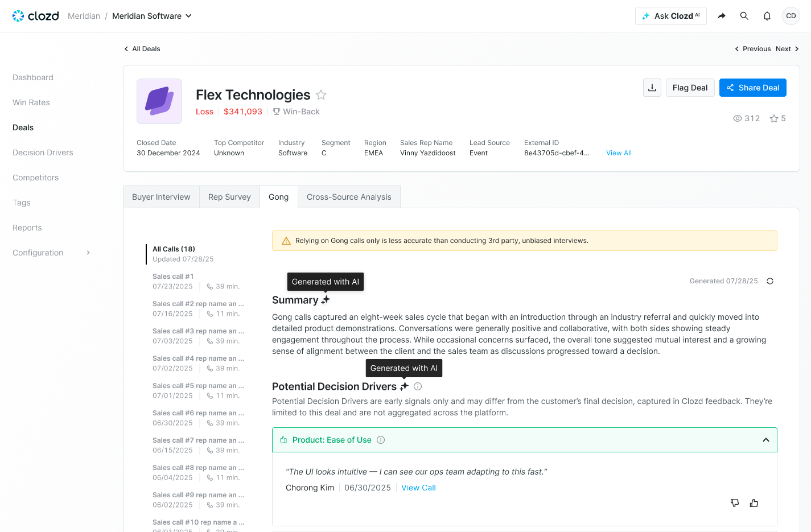The height and width of the screenshot is (532, 811).
Task: Click the download deal icon button
Action: point(652,88)
